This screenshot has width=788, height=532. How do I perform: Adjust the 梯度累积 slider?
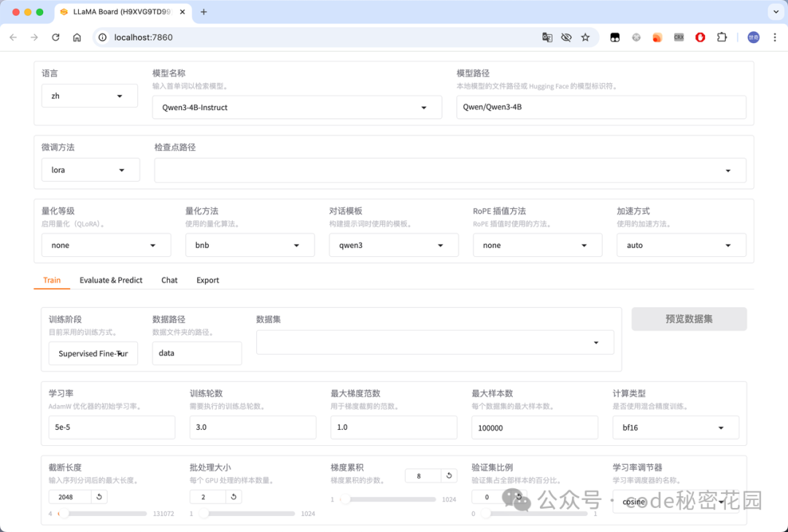click(x=387, y=499)
